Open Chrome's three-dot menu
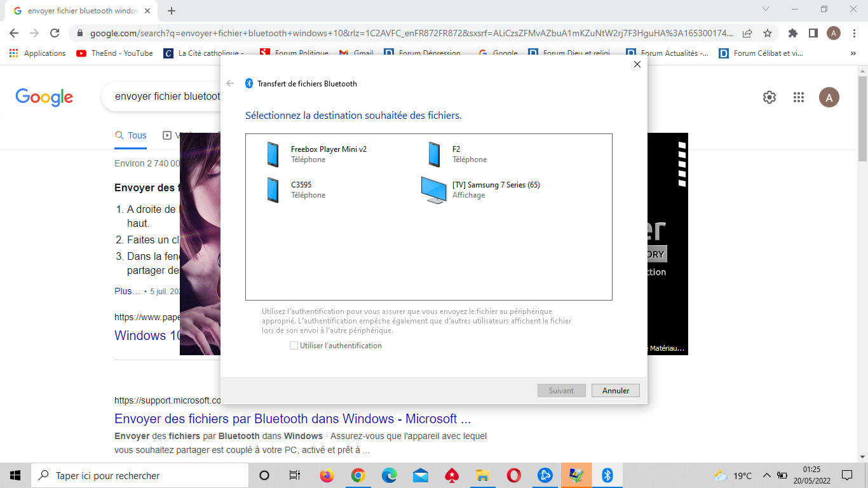 click(854, 33)
